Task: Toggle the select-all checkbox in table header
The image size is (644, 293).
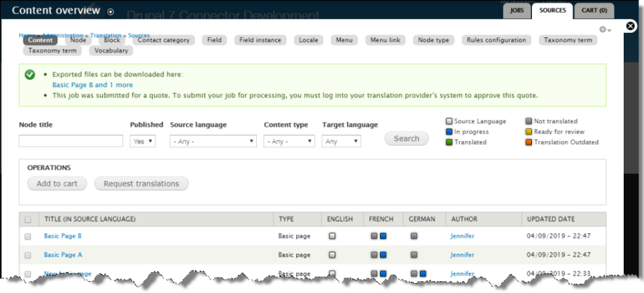Action: 28,219
